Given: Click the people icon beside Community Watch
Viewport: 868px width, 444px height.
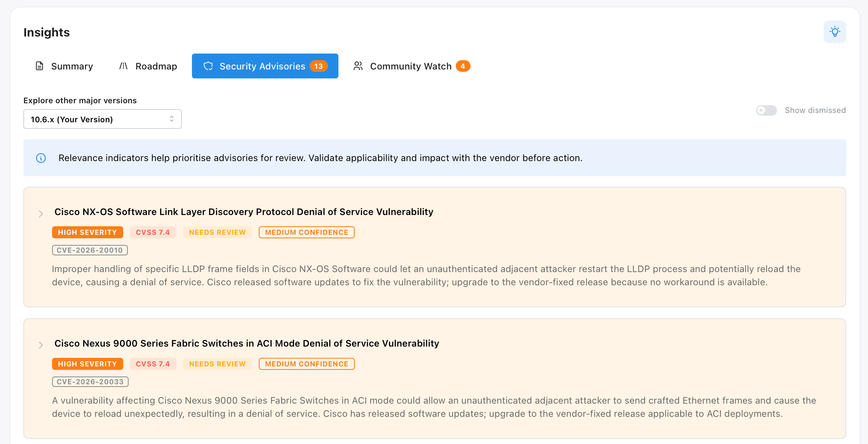Looking at the screenshot, I should pyautogui.click(x=357, y=66).
